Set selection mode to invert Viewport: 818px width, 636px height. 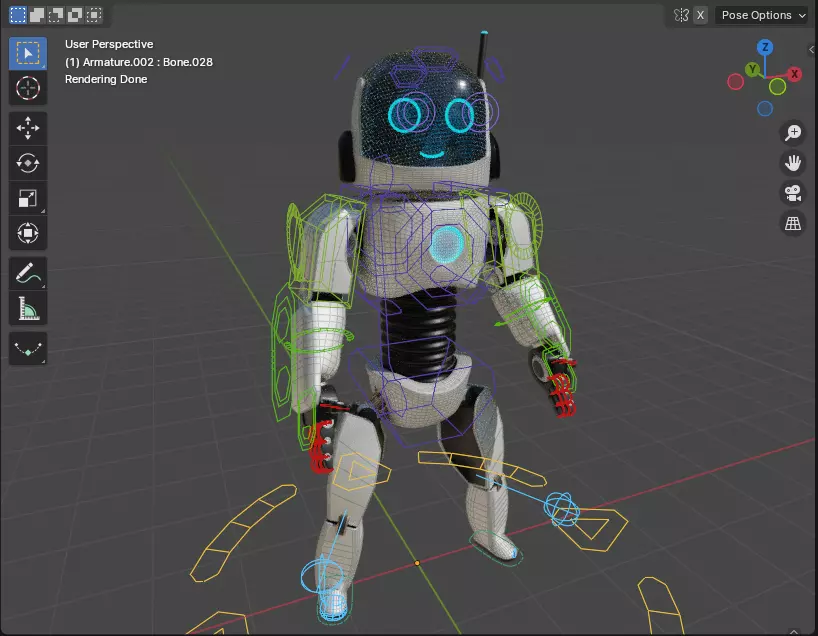point(75,15)
